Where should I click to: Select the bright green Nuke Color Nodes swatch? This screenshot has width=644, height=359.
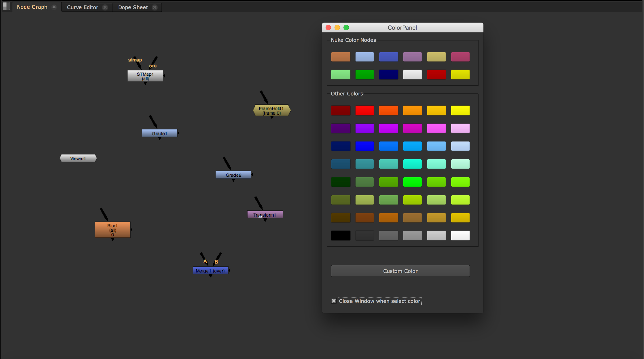364,74
